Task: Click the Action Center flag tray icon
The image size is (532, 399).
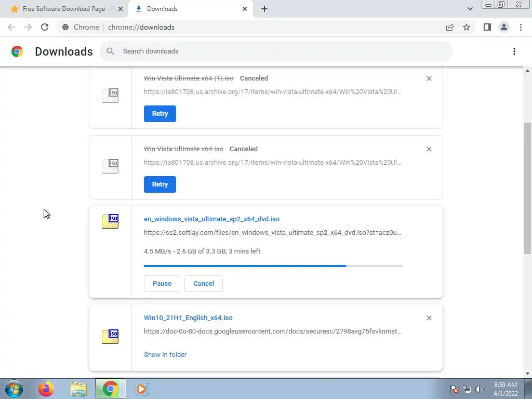Action: 455,389
